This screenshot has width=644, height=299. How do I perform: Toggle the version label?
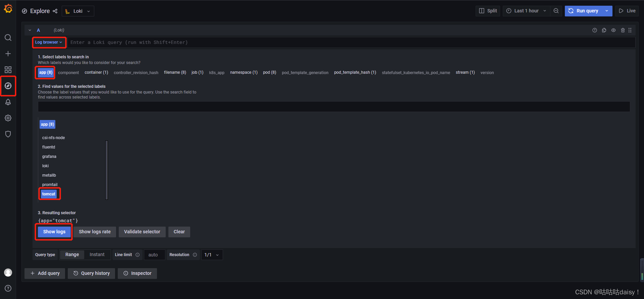(x=487, y=73)
